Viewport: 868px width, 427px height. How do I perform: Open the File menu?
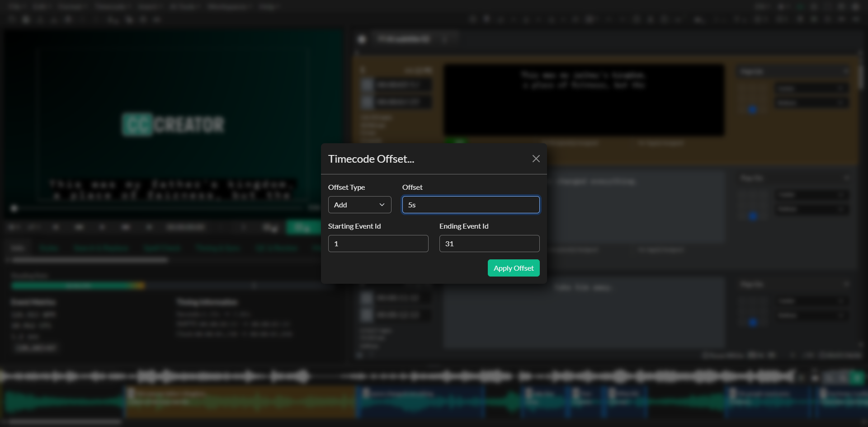[16, 7]
